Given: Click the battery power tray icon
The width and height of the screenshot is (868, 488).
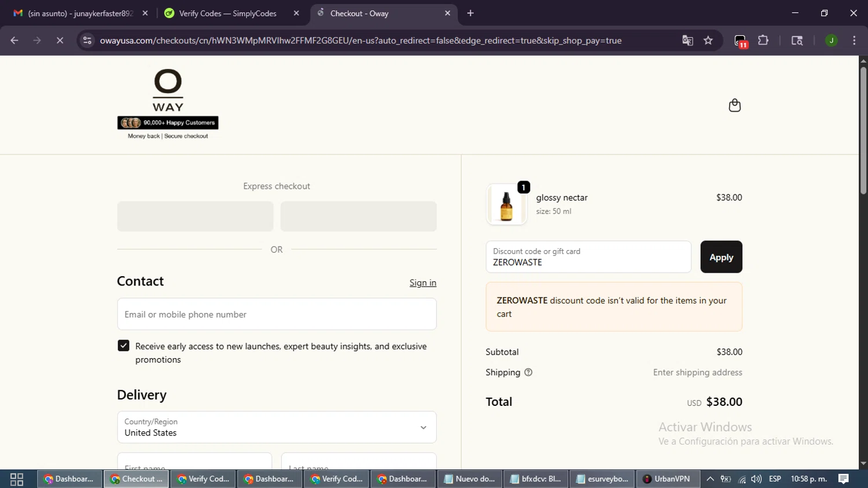Looking at the screenshot, I should (726, 479).
